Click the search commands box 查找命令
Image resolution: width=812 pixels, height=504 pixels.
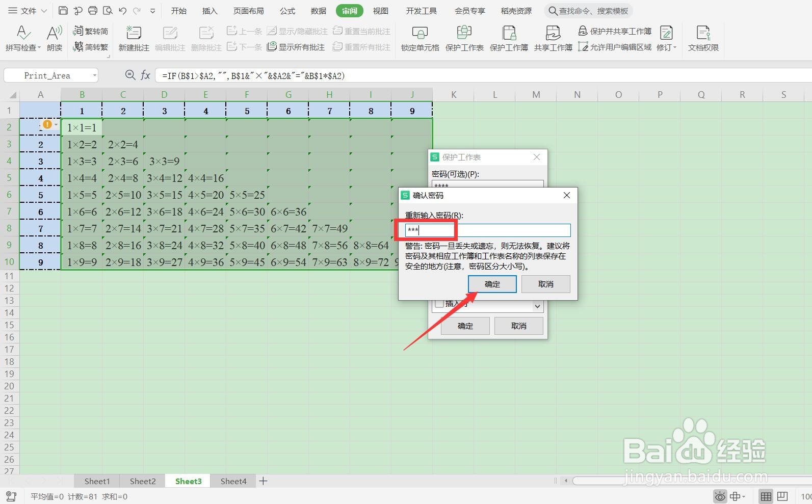pos(589,11)
